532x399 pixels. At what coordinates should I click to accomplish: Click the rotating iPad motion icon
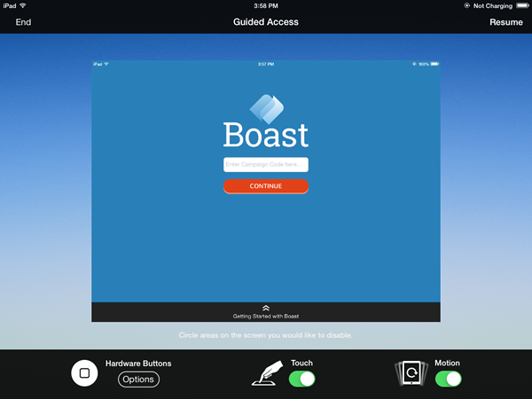(411, 373)
